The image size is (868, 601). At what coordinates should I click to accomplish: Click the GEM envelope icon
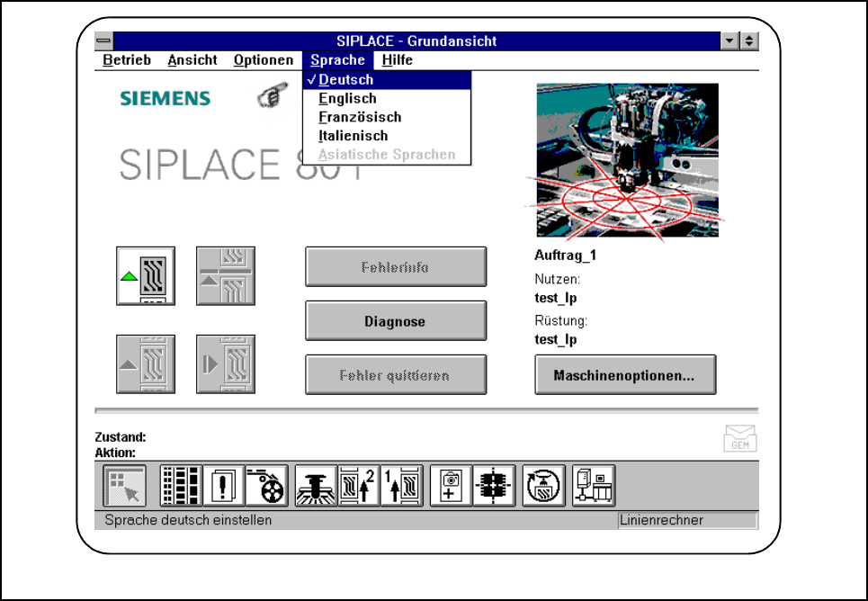pyautogui.click(x=740, y=438)
